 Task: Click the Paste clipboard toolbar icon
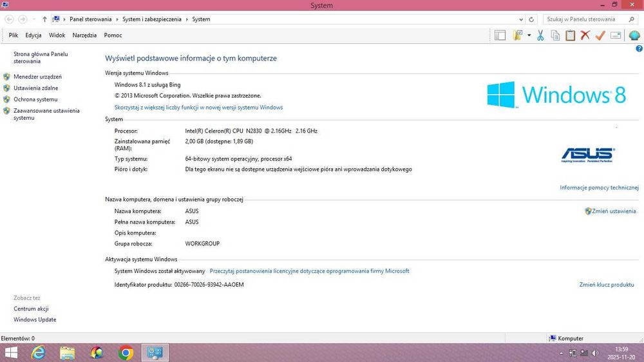[570, 35]
